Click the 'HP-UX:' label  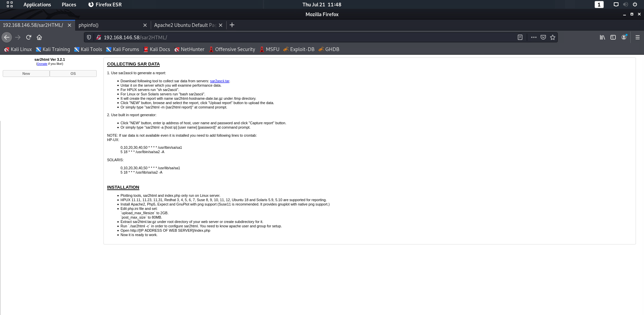(x=113, y=140)
